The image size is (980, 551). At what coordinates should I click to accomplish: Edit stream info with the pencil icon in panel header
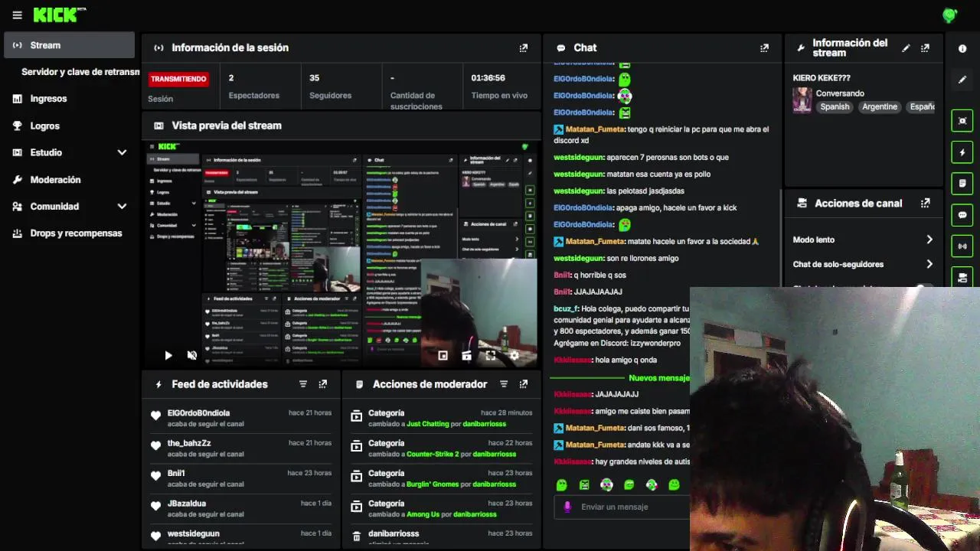click(906, 47)
